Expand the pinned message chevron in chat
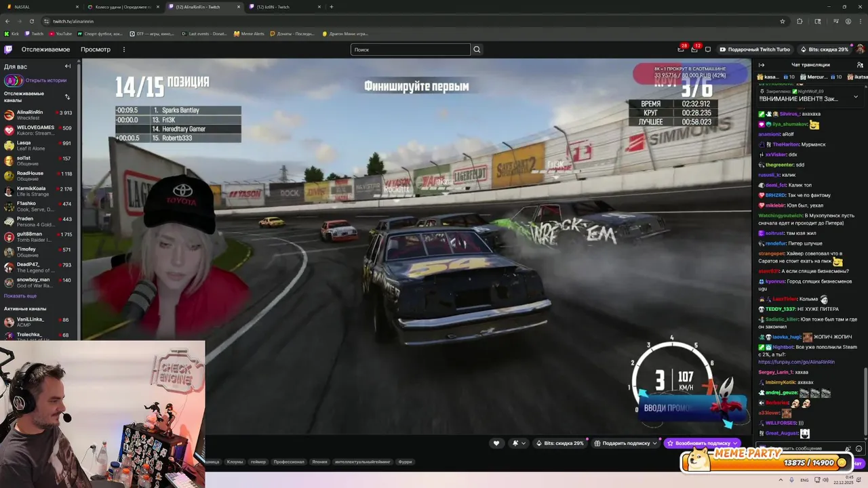Viewport: 868px width, 488px height. pyautogui.click(x=856, y=96)
